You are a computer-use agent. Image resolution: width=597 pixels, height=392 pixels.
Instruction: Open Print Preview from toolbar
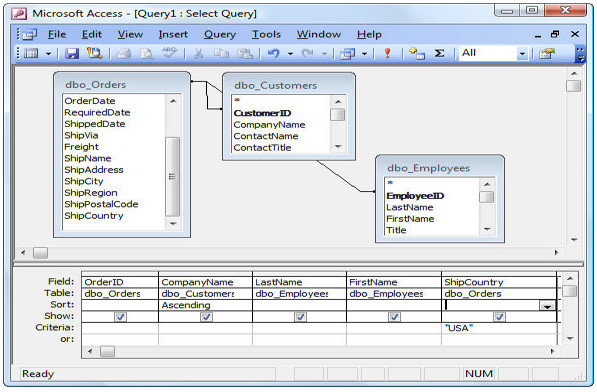click(147, 53)
